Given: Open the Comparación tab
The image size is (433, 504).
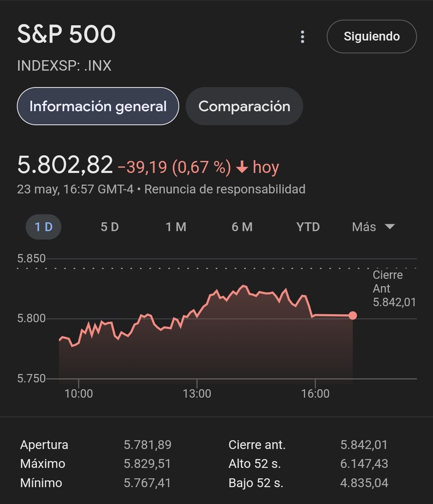Looking at the screenshot, I should pyautogui.click(x=244, y=106).
